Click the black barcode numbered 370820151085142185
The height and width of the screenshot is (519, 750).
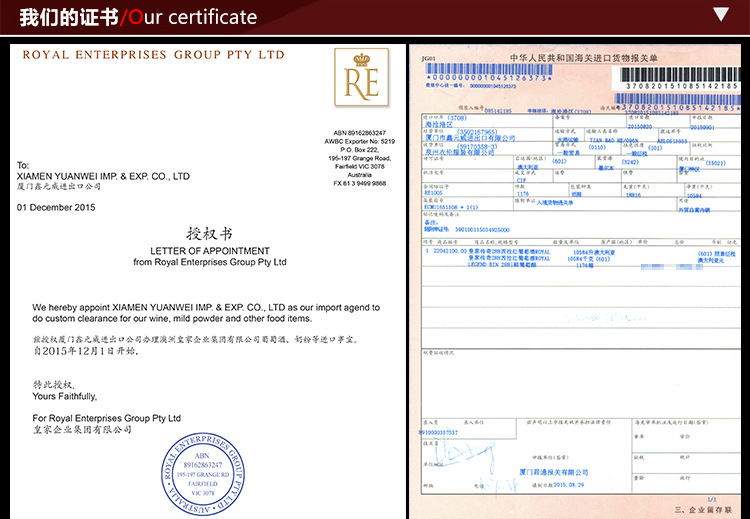pyautogui.click(x=680, y=78)
